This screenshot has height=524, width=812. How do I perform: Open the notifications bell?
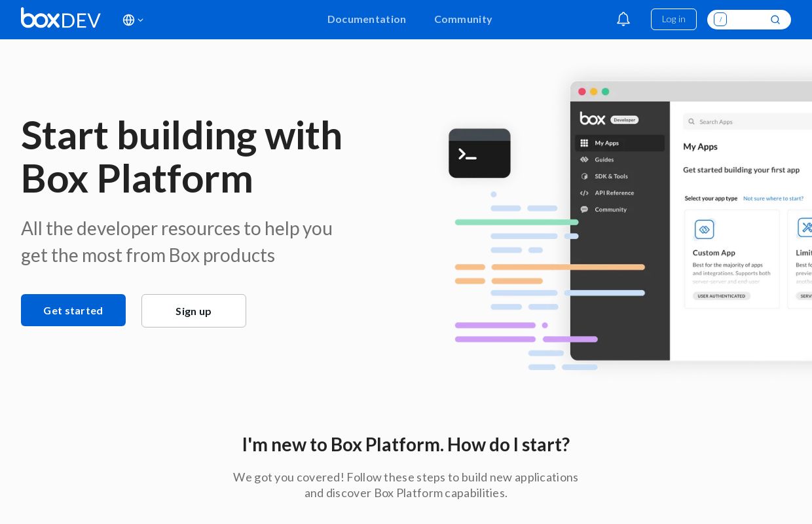(623, 19)
